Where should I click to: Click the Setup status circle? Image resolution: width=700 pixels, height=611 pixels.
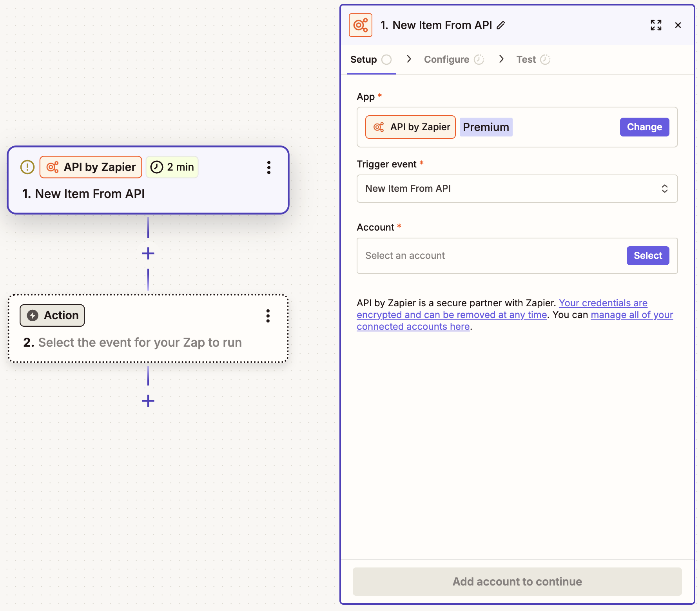coord(386,60)
